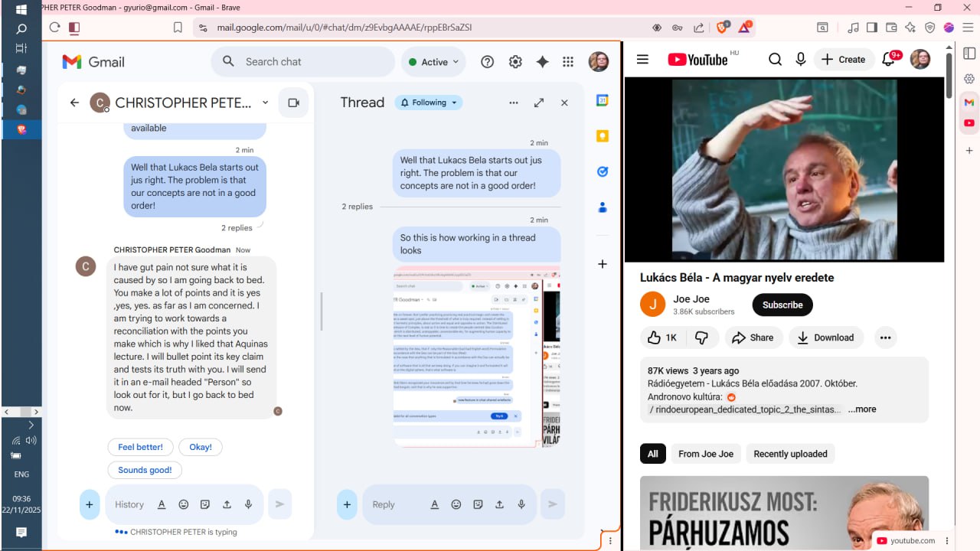The height and width of the screenshot is (551, 980).
Task: Dislike the YouTube video
Action: [x=701, y=337]
